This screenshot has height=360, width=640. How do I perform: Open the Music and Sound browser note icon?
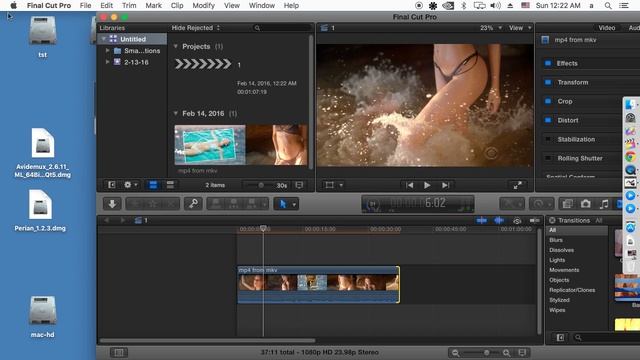[604, 203]
